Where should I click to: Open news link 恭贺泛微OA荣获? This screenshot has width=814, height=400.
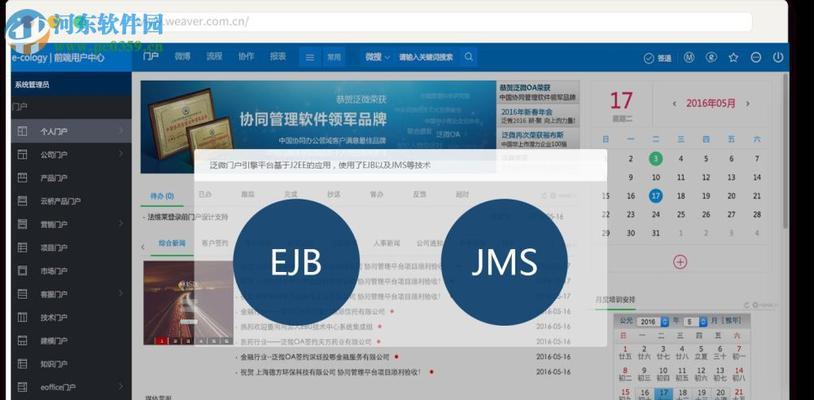coord(525,88)
